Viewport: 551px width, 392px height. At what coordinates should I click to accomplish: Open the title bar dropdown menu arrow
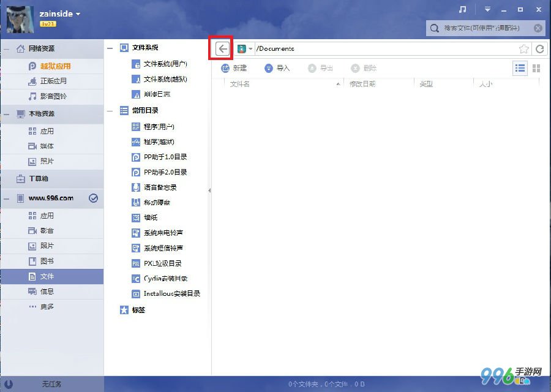coord(487,9)
